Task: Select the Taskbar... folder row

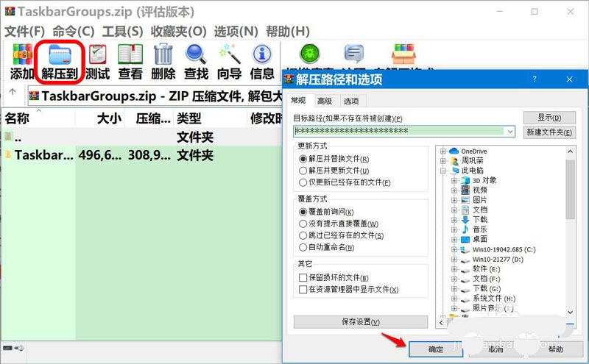Action: pyautogui.click(x=141, y=155)
